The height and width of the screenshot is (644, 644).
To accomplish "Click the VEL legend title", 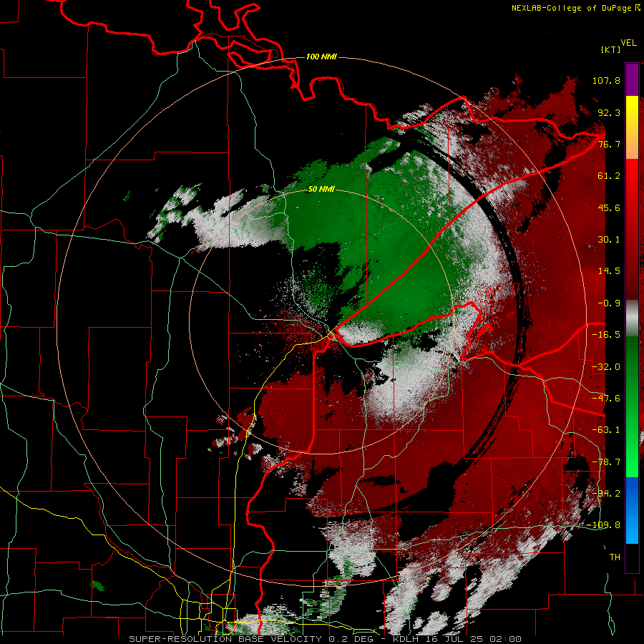I will click(x=628, y=43).
